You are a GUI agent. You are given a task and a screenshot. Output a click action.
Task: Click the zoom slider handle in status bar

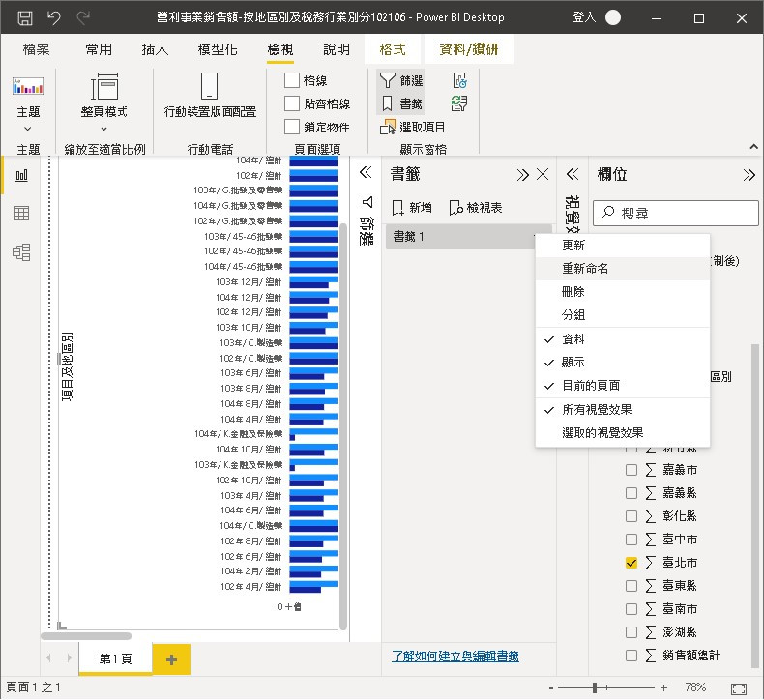click(x=595, y=687)
